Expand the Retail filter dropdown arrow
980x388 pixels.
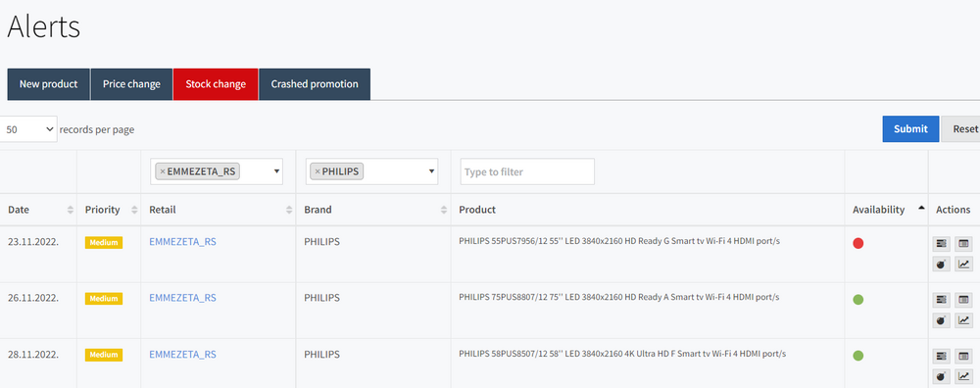276,171
